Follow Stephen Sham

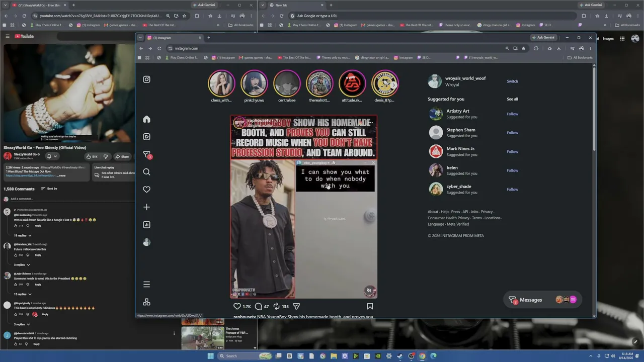coord(512,133)
